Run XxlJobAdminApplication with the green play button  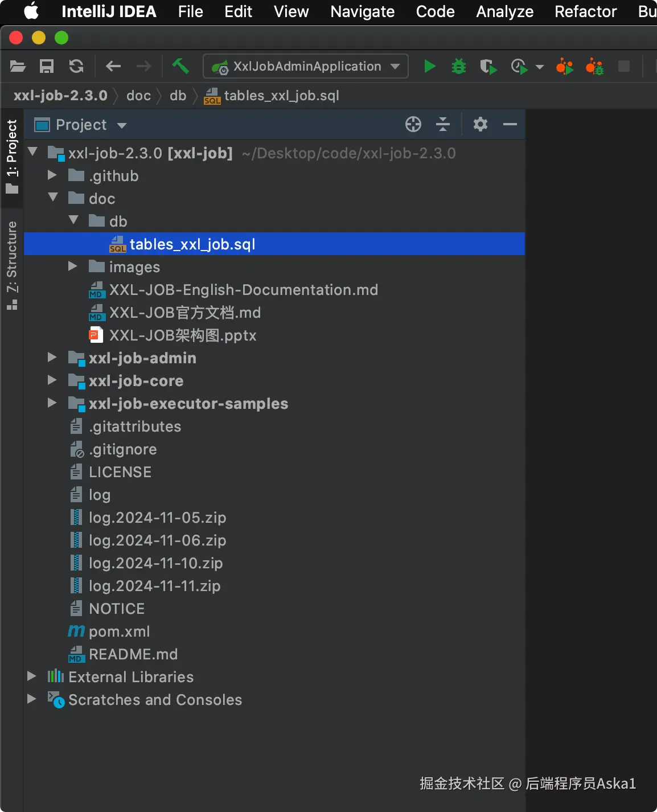click(x=430, y=67)
